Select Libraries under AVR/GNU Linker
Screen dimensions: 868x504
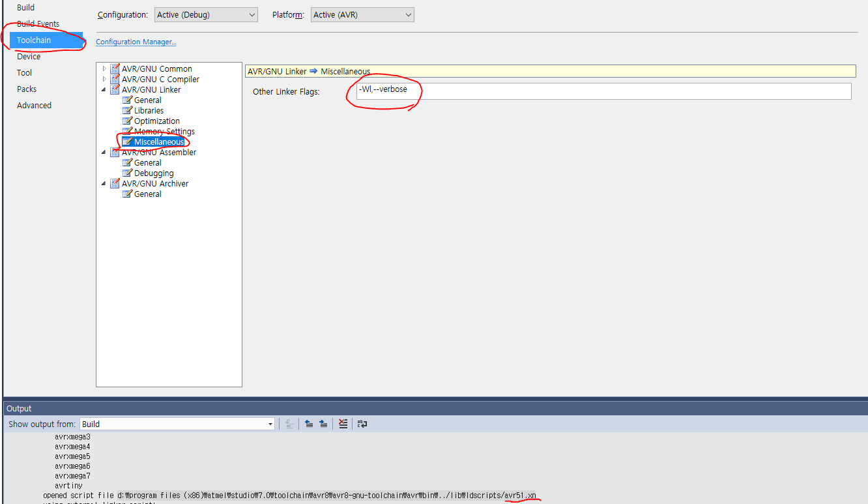(x=149, y=110)
